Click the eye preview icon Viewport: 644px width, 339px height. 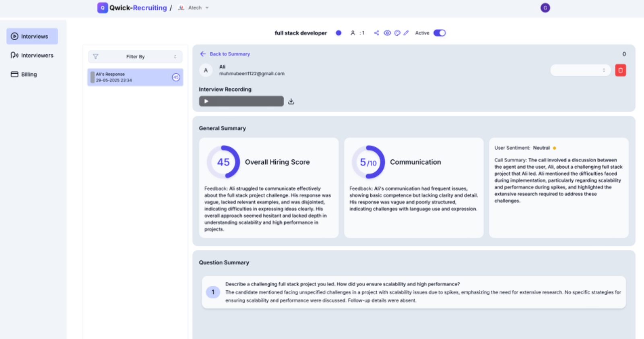point(387,33)
